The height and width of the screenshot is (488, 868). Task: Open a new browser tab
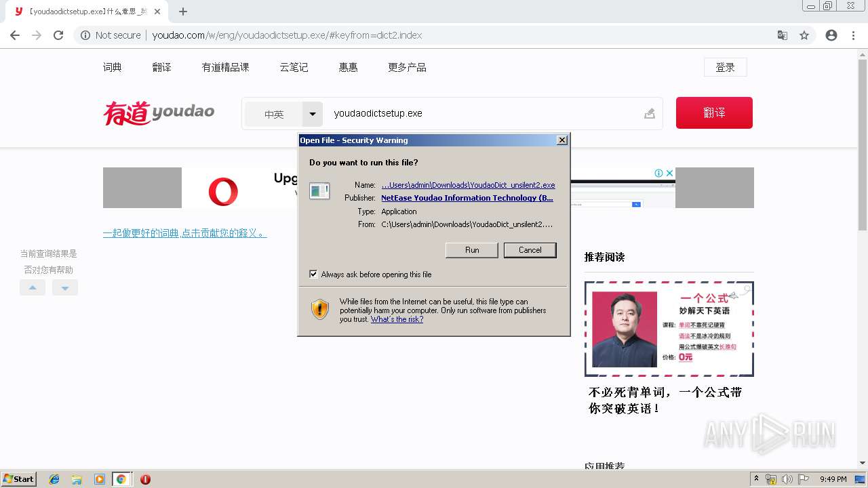click(x=183, y=12)
